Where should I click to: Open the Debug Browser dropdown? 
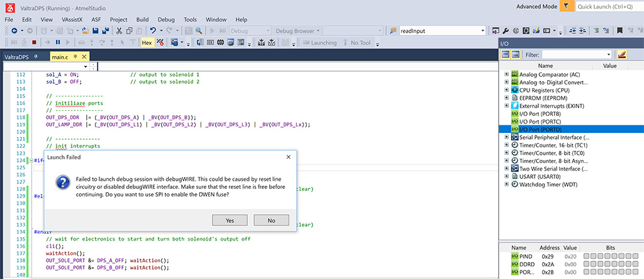318,30
